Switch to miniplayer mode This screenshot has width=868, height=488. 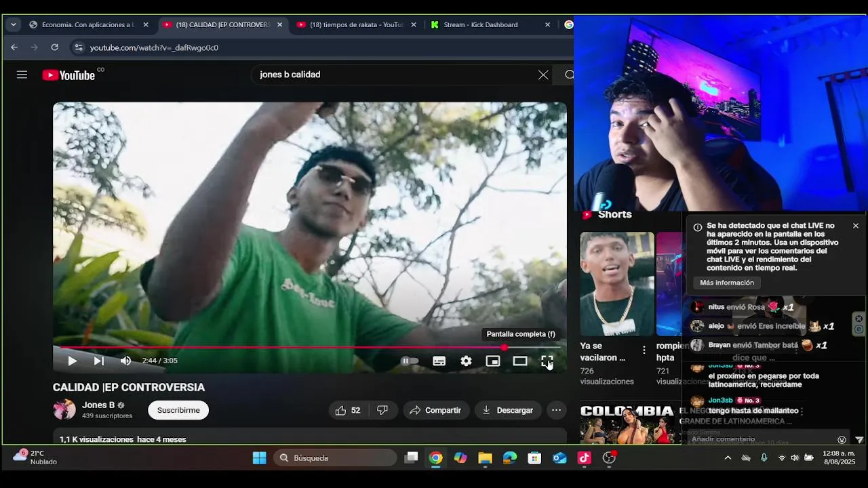click(x=493, y=361)
